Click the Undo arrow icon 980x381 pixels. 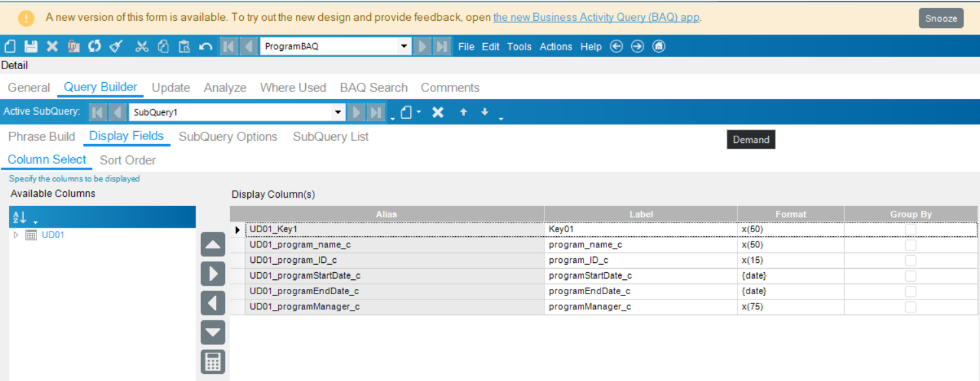[x=205, y=46]
